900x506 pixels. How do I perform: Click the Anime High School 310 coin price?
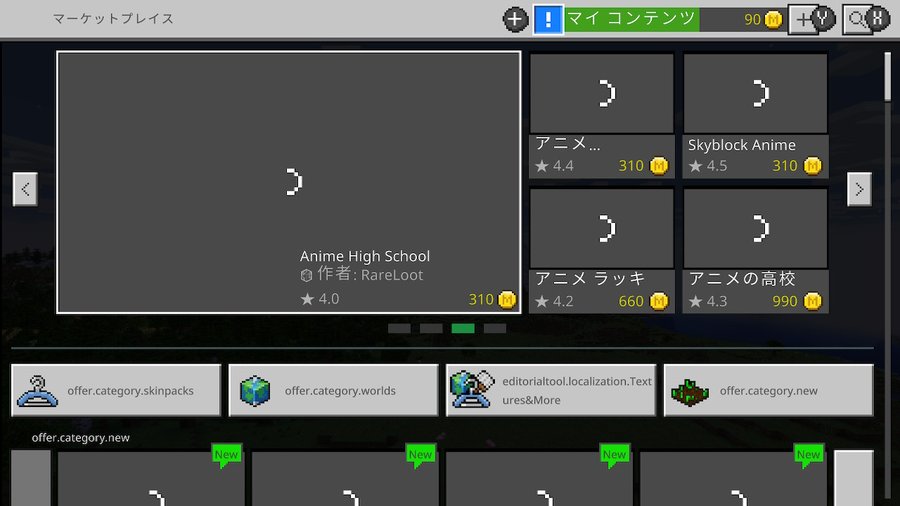492,299
